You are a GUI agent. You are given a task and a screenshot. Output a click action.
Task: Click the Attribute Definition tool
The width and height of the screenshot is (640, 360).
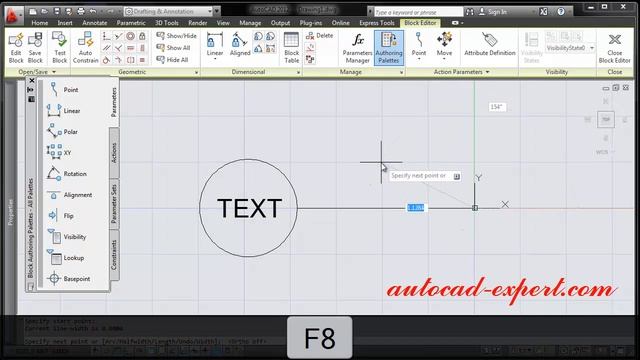490,44
